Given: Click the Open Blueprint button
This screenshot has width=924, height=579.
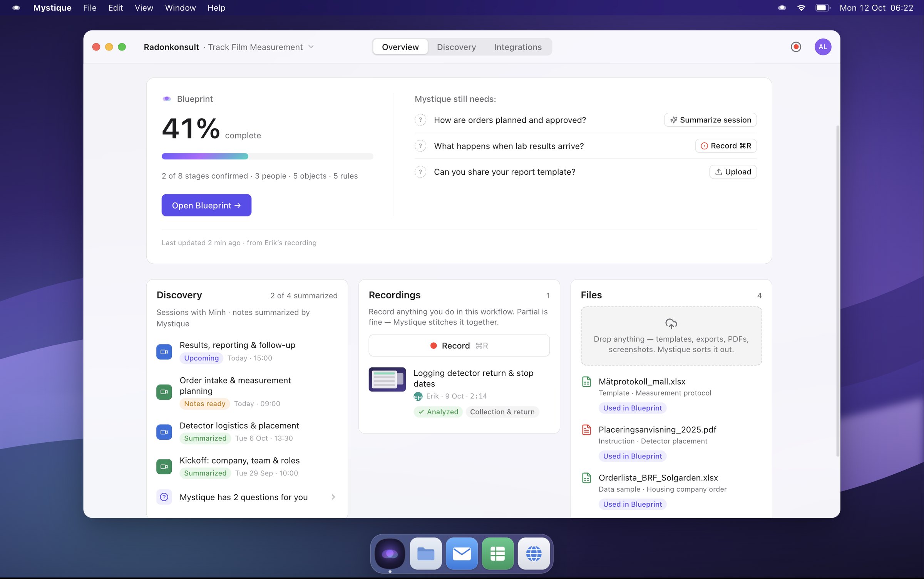Looking at the screenshot, I should click(x=206, y=205).
